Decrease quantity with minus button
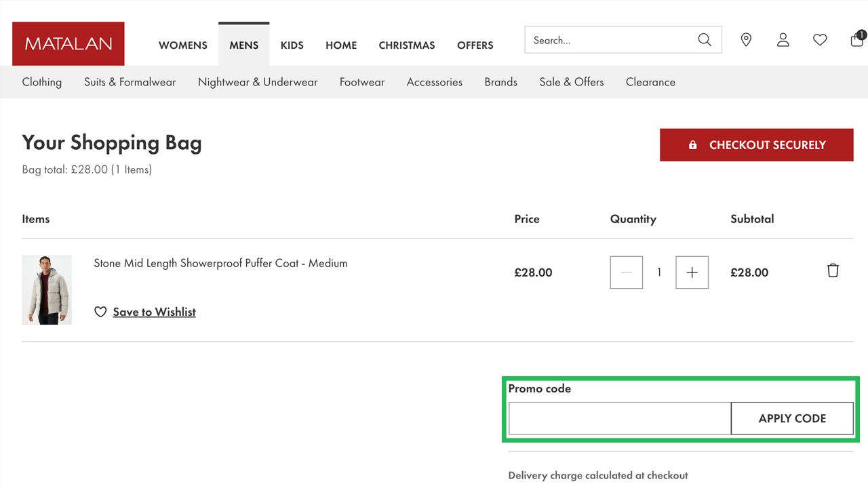The height and width of the screenshot is (488, 868). click(x=627, y=272)
